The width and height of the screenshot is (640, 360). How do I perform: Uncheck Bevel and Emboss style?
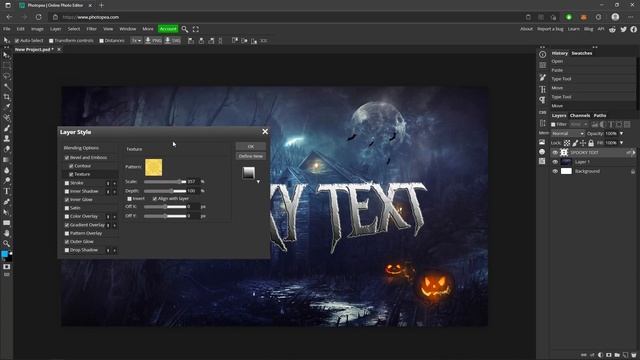tap(67, 158)
